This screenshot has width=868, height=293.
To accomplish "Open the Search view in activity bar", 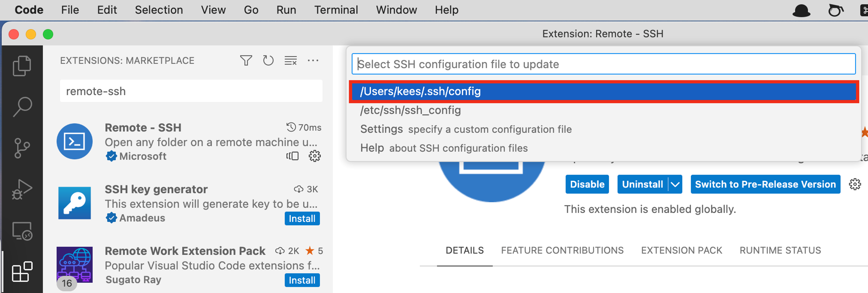I will [x=22, y=107].
